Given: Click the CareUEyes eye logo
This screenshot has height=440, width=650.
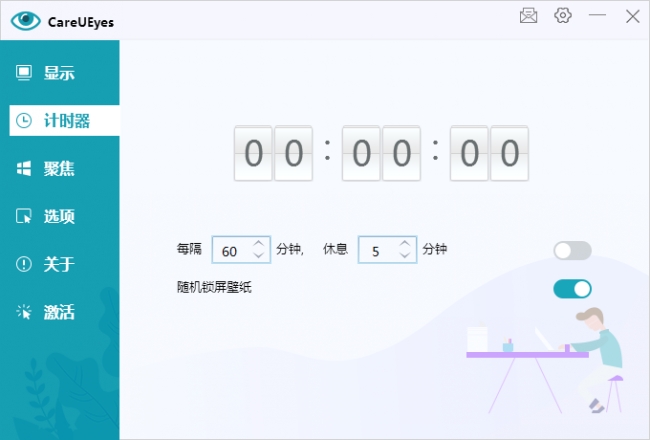Looking at the screenshot, I should pos(25,20).
